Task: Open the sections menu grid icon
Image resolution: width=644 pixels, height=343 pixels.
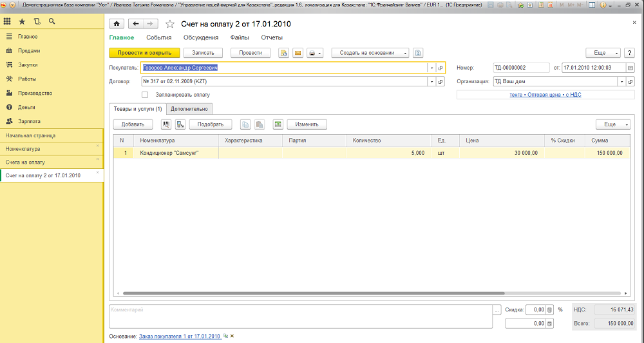Action: (x=8, y=21)
